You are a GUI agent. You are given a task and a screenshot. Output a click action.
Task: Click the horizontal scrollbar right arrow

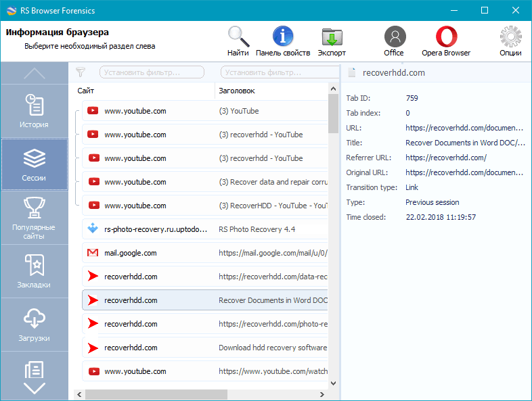point(322,394)
